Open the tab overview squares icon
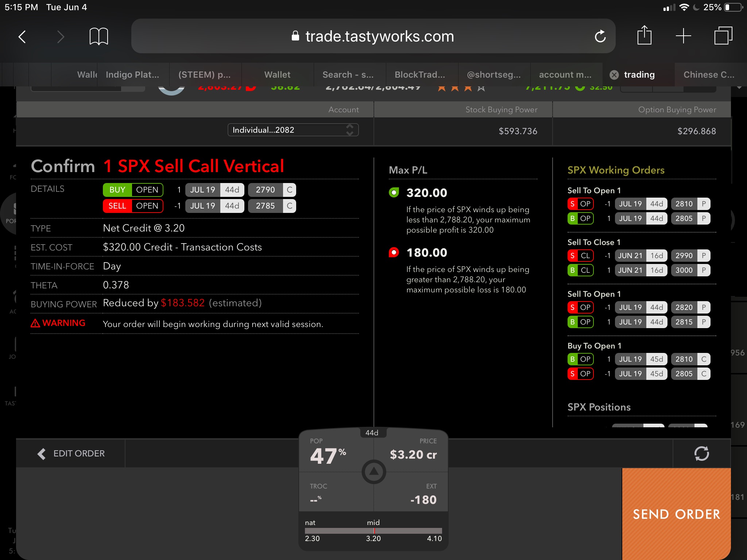Image resolution: width=747 pixels, height=560 pixels. click(x=723, y=36)
